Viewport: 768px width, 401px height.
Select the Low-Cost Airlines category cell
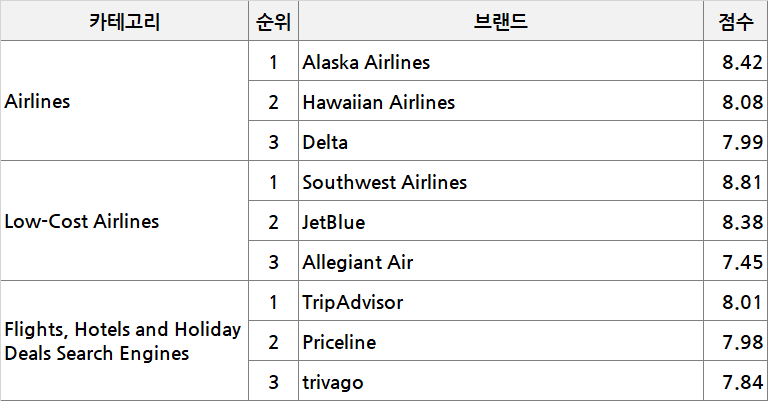point(82,221)
